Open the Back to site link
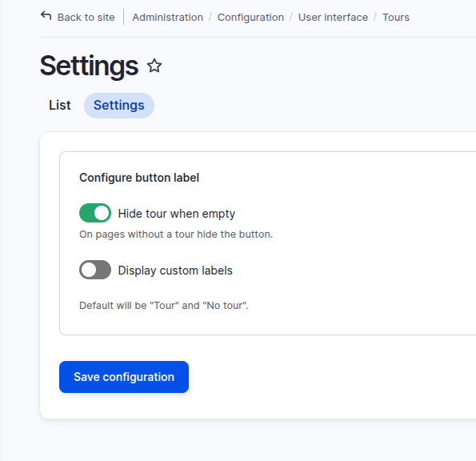 click(78, 17)
